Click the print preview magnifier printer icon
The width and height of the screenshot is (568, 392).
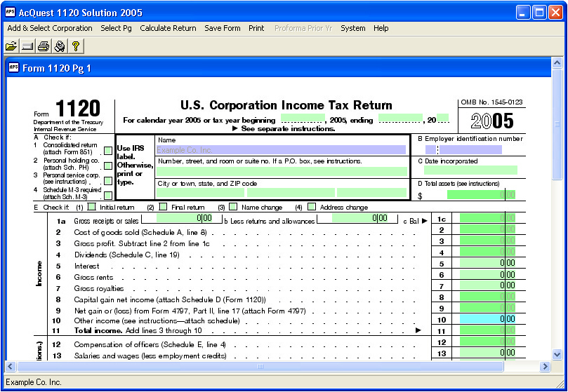pos(60,46)
